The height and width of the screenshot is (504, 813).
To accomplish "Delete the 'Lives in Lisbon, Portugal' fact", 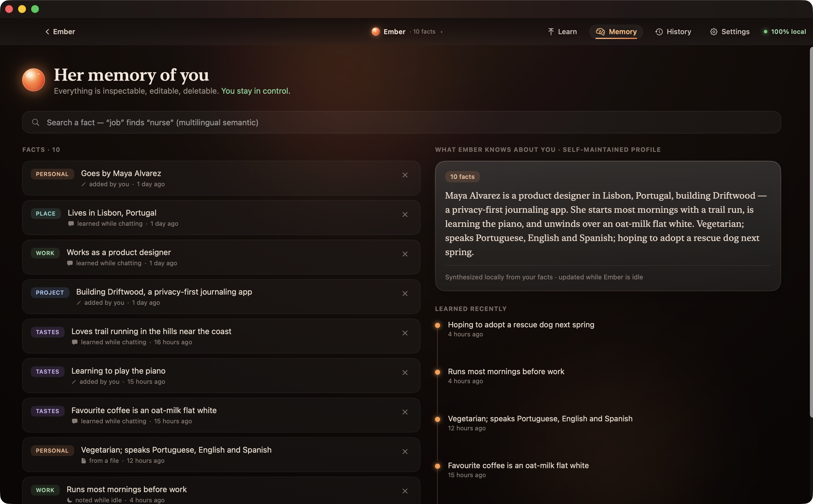I will (405, 215).
